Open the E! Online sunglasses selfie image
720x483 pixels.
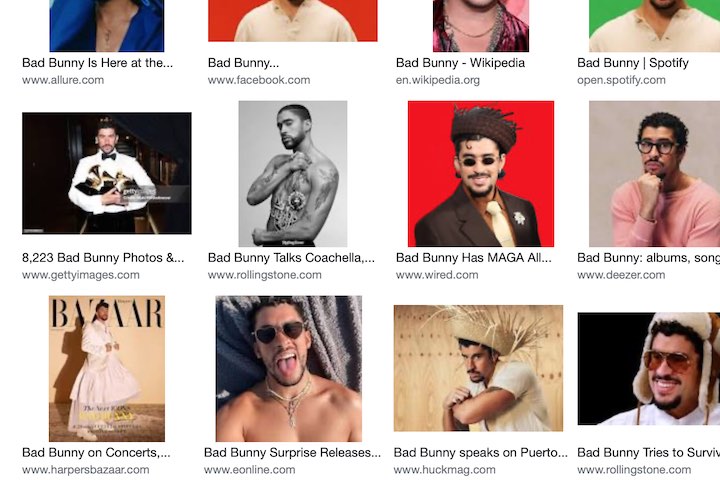(x=289, y=368)
